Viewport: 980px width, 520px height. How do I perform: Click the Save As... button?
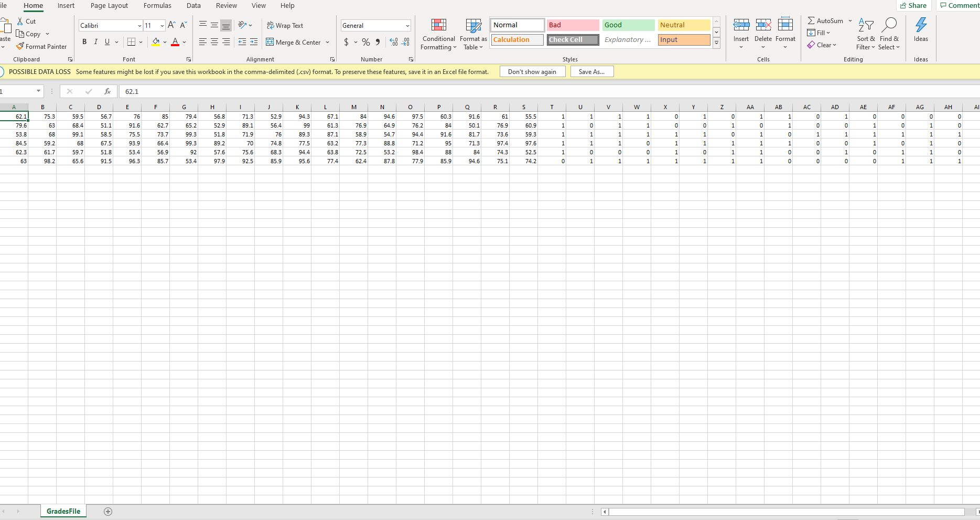(591, 72)
